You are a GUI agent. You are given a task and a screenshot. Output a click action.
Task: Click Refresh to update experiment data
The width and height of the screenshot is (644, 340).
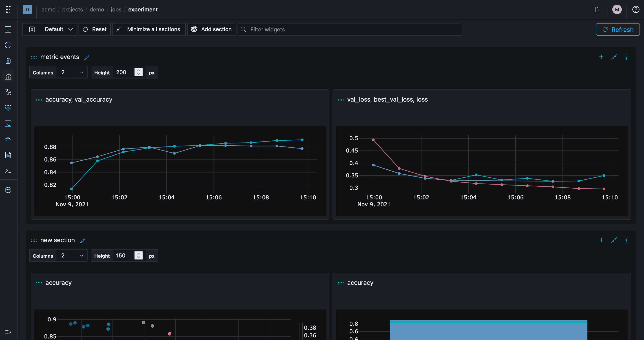click(x=618, y=29)
